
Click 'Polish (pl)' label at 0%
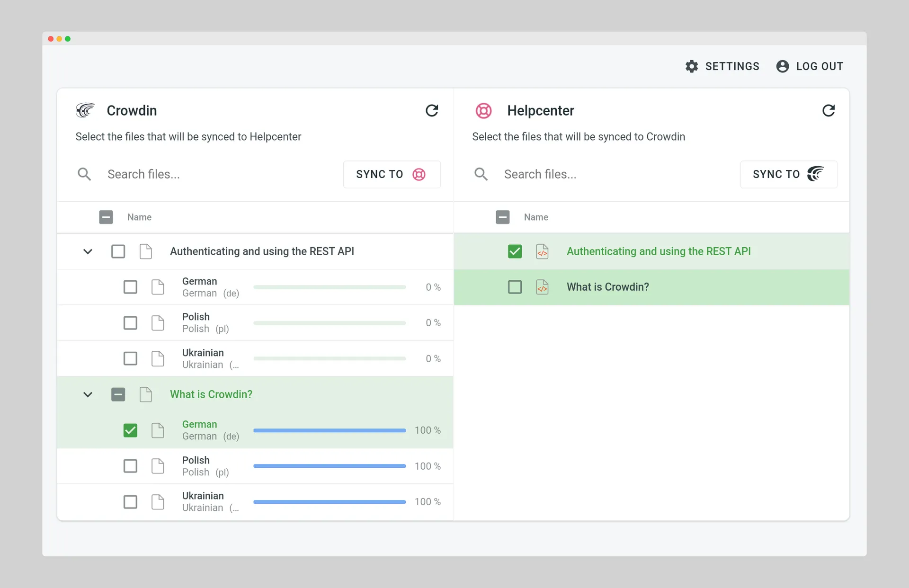205,329
